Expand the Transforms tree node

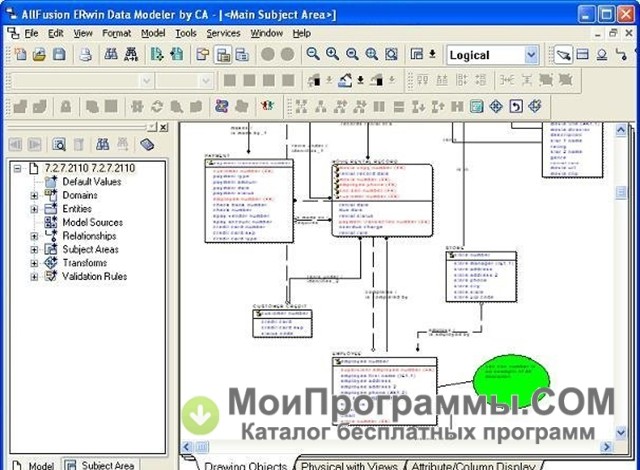click(x=34, y=263)
